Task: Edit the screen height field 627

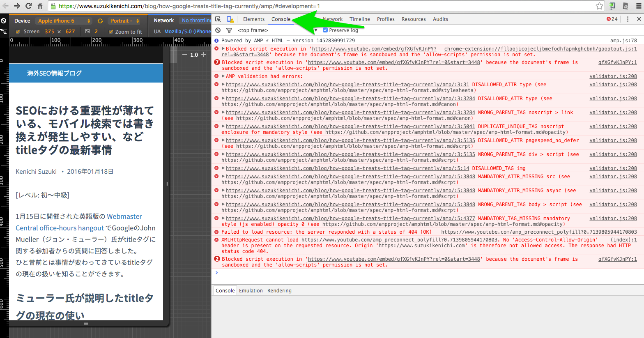Action: tap(70, 32)
